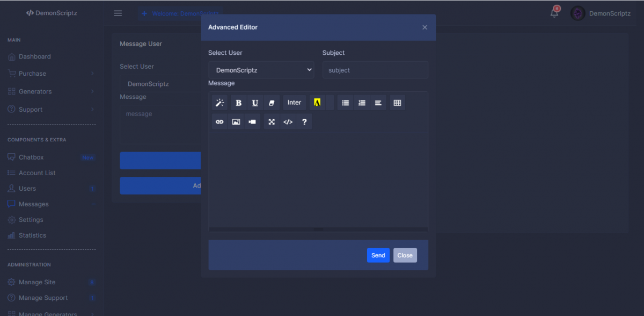Insert a numbered ordered list
The height and width of the screenshot is (316, 644).
click(362, 103)
